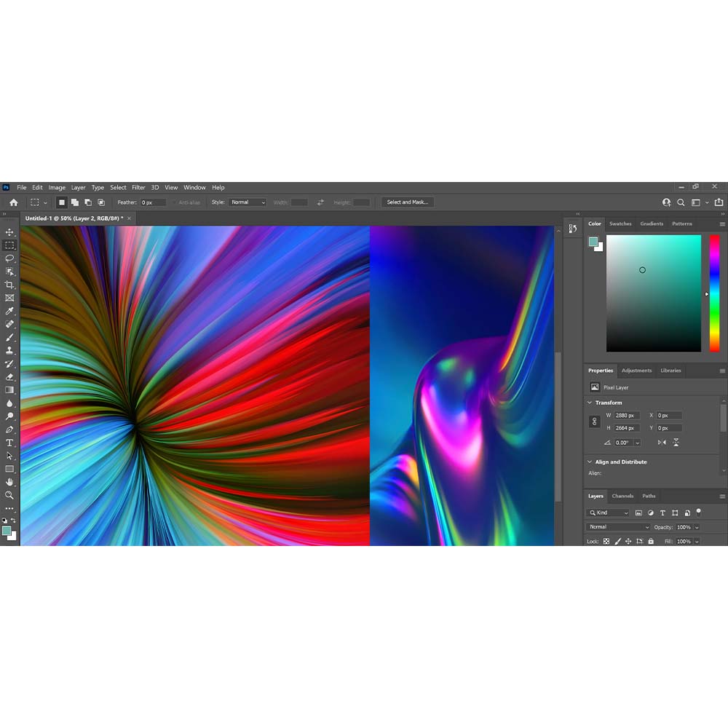Select the Move tool
728x728 pixels.
click(9, 232)
